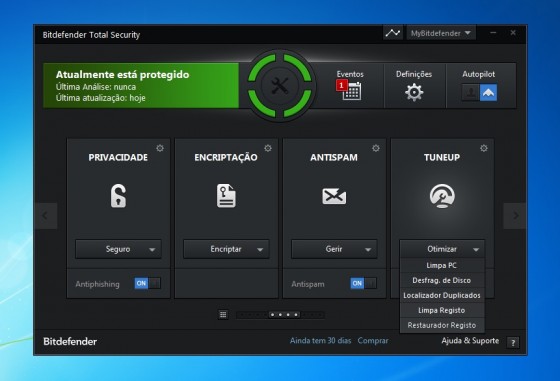Enable the Autopilot blue plane icon
Screen dimensions: 560x381
[488, 93]
